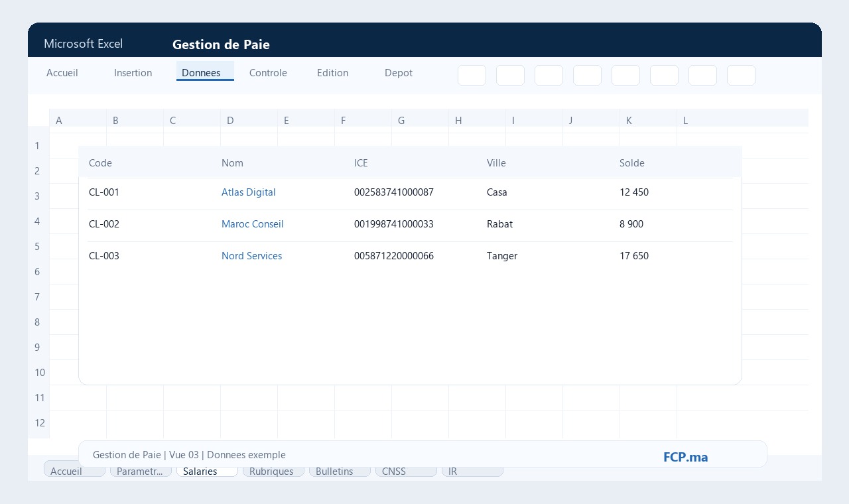Open the Rubriques sheet tab
The width and height of the screenshot is (849, 504).
(273, 471)
